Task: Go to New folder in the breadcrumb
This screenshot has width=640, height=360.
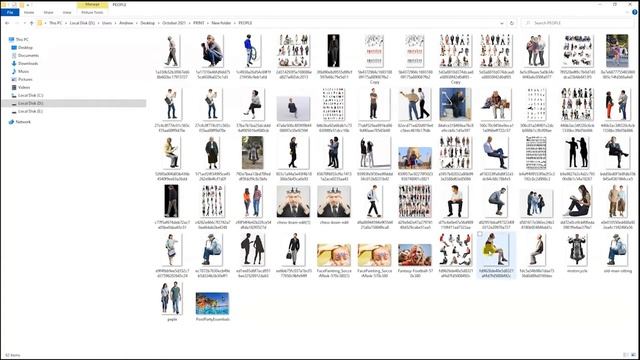Action: [221, 23]
